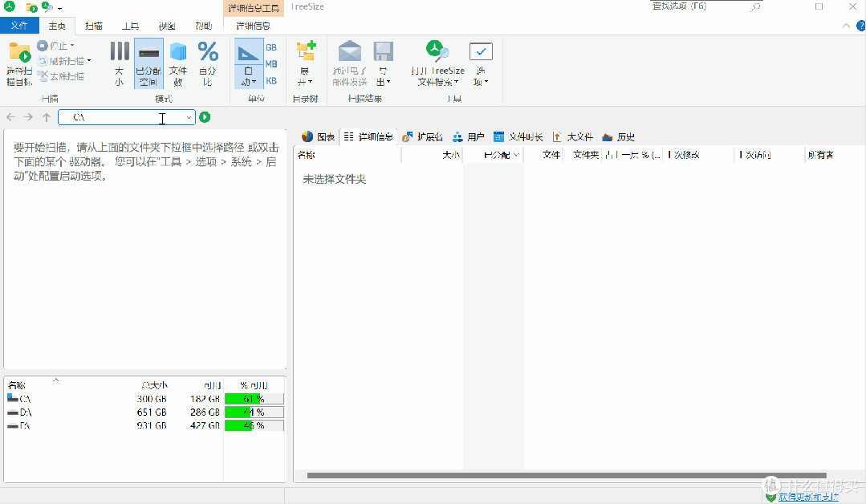
Task: Click the blue Help question mark icon
Action: pyautogui.click(x=860, y=26)
